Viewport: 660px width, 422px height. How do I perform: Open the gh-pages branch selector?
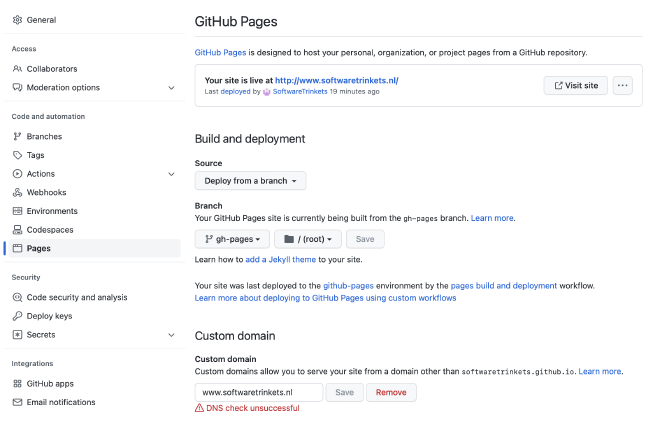pos(232,239)
